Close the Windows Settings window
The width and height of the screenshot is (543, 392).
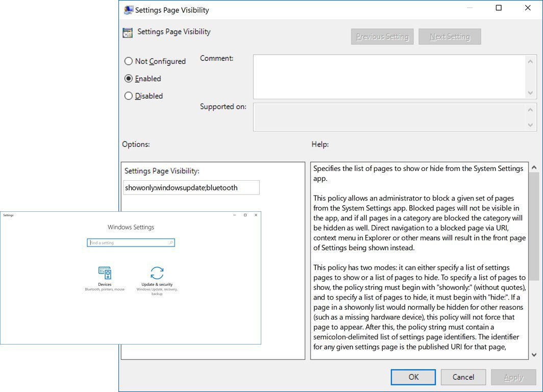pyautogui.click(x=256, y=215)
